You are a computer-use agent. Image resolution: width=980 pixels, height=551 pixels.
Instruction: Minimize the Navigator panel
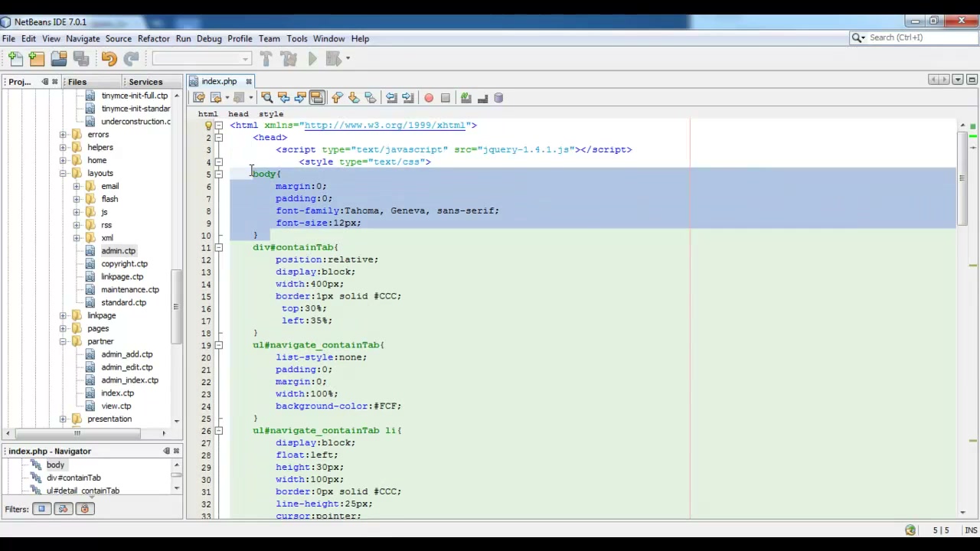click(x=167, y=452)
